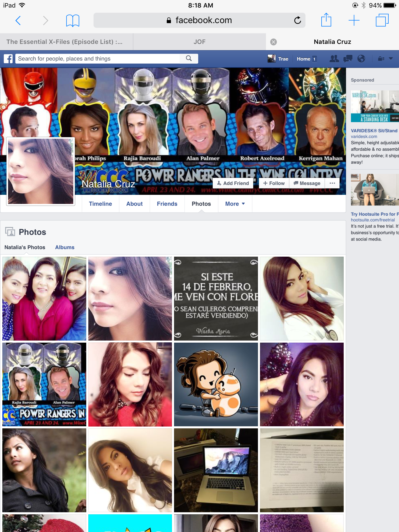
Task: Open friend requests icon
Action: click(334, 59)
